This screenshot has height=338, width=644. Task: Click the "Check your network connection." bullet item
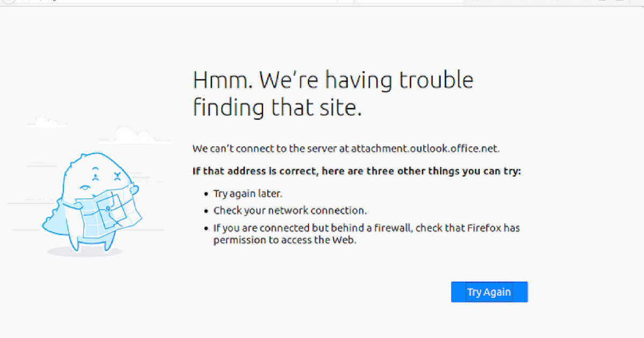pos(290,210)
